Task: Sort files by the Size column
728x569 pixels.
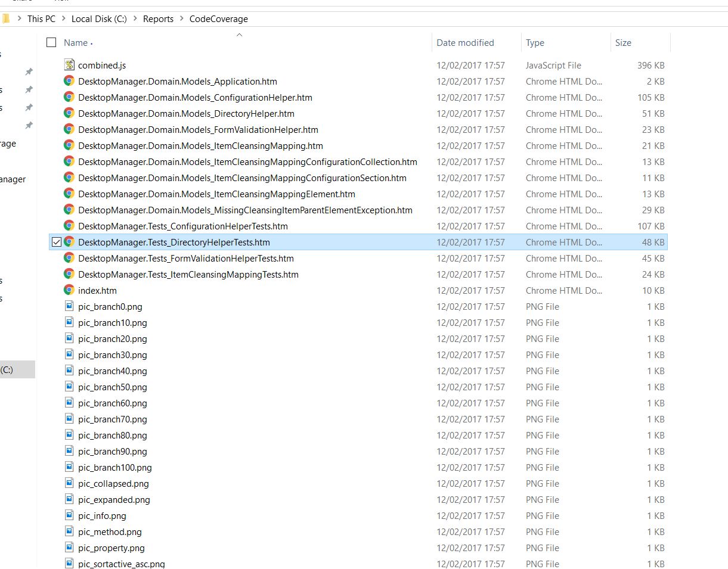Action: point(623,43)
